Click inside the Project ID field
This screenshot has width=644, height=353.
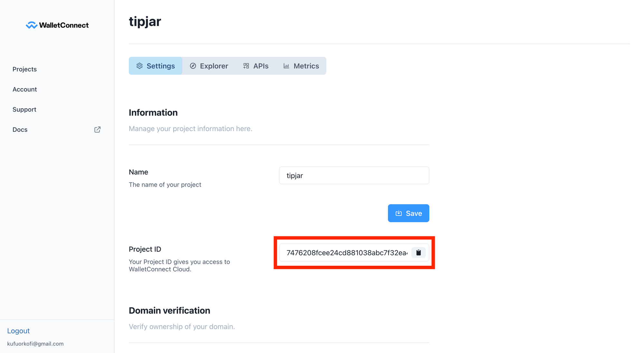pos(346,253)
